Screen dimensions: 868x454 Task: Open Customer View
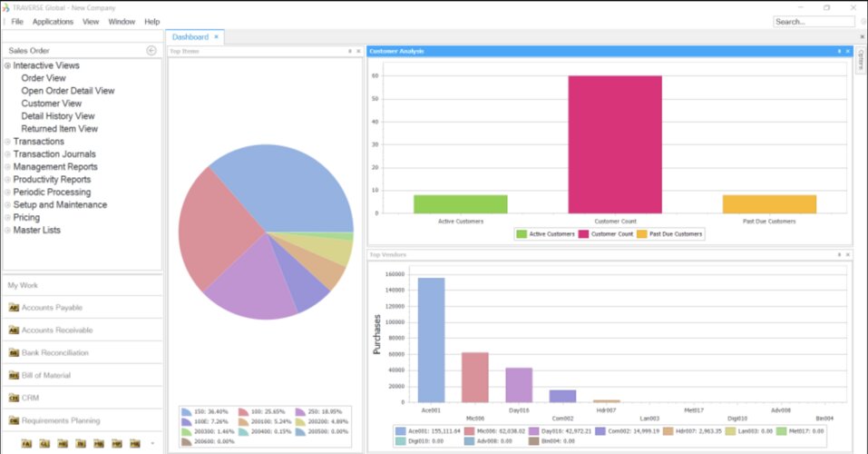tap(52, 104)
